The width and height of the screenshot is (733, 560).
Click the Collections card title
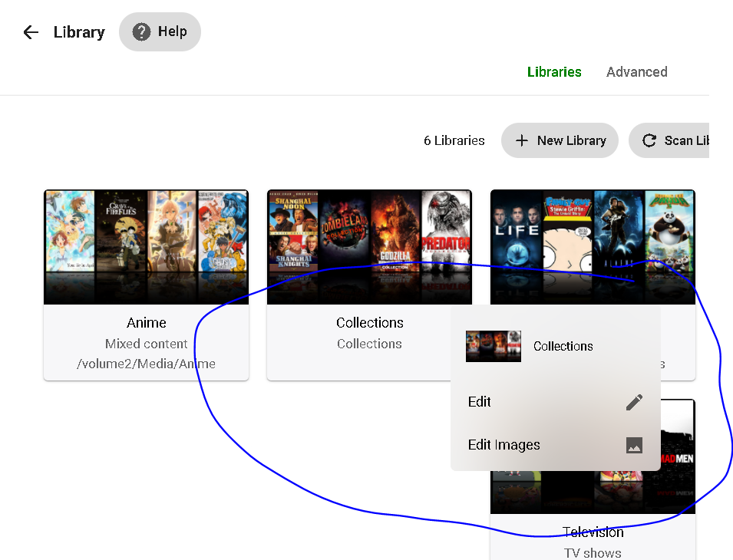pyautogui.click(x=369, y=323)
